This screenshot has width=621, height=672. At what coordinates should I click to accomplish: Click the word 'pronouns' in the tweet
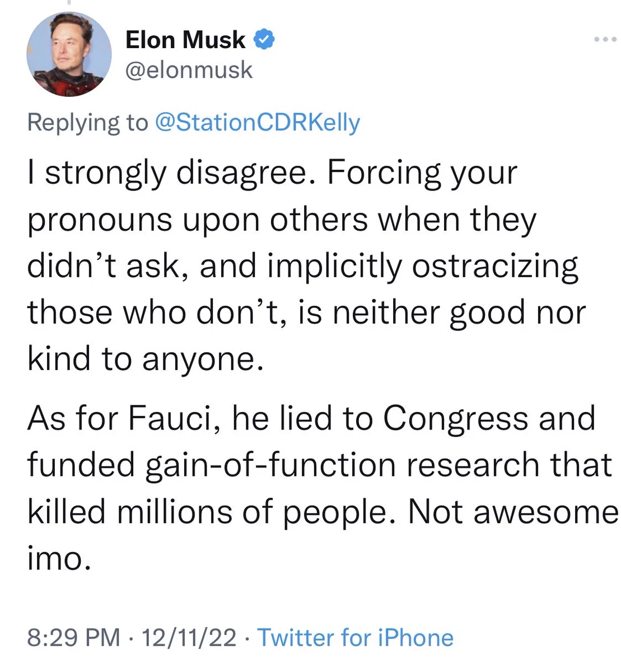coord(100,220)
